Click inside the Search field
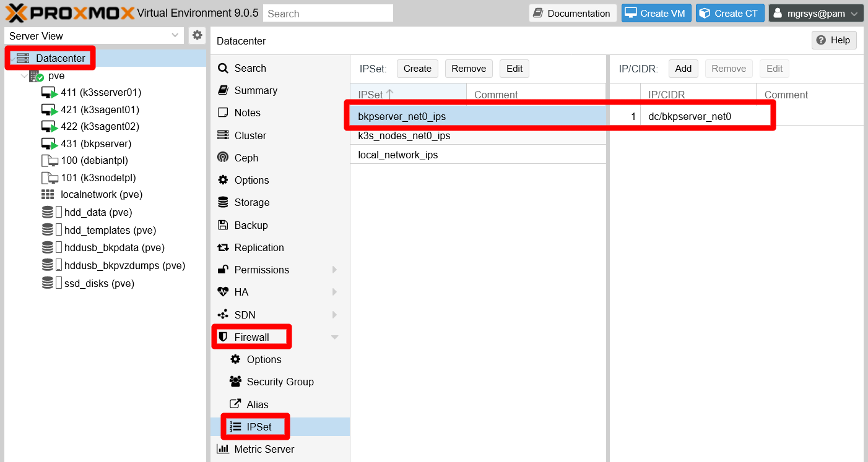 pyautogui.click(x=328, y=12)
